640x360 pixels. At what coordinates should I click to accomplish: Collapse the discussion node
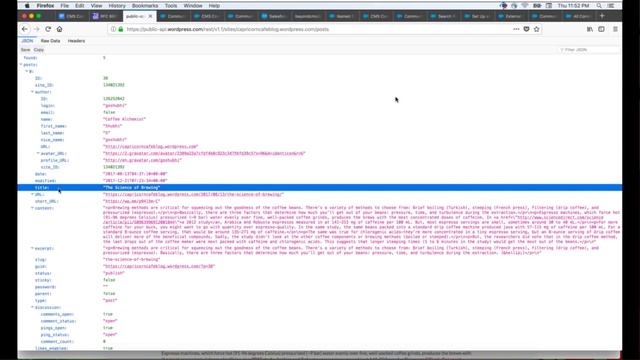point(32,307)
